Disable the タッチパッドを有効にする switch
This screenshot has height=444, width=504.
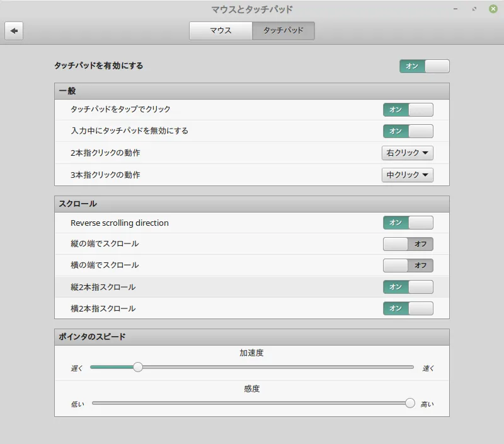click(424, 66)
